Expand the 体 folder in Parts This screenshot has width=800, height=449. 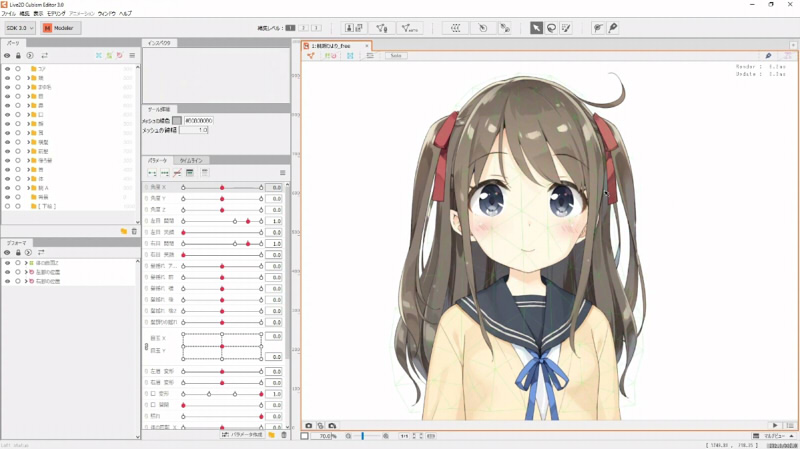coord(29,179)
